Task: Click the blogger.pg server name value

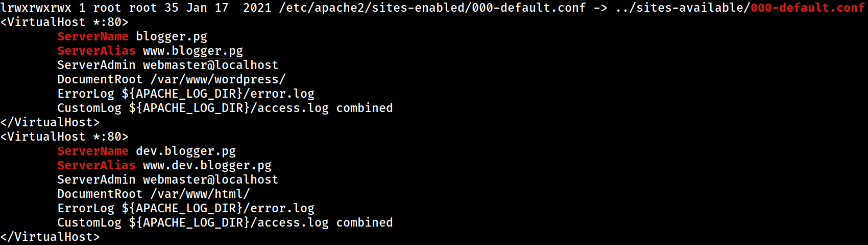Action: [172, 36]
